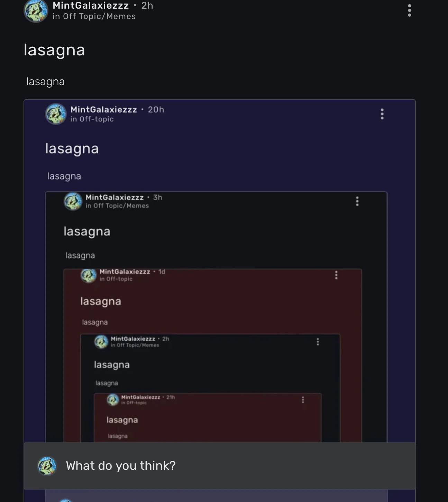Click the avatar on the 3h nested post
Image resolution: width=448 pixels, height=502 pixels.
click(73, 201)
